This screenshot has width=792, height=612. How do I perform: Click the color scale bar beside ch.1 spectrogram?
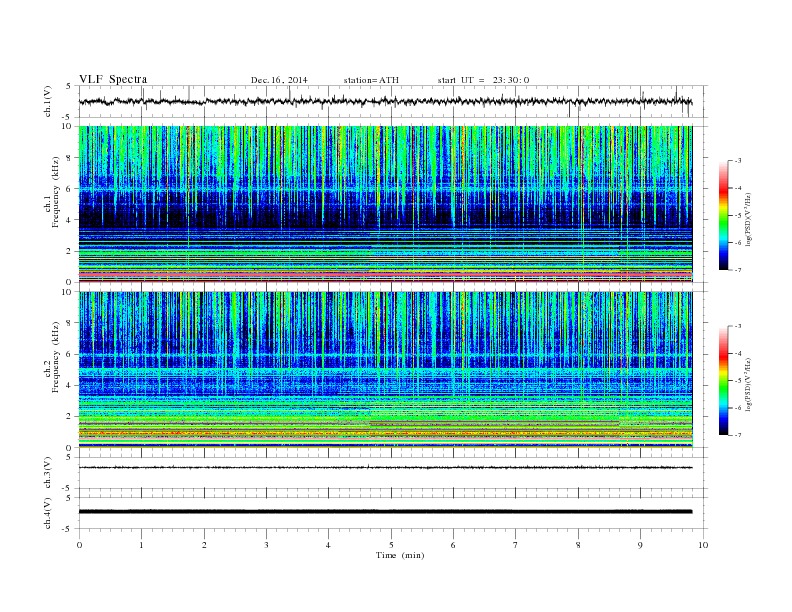(723, 215)
